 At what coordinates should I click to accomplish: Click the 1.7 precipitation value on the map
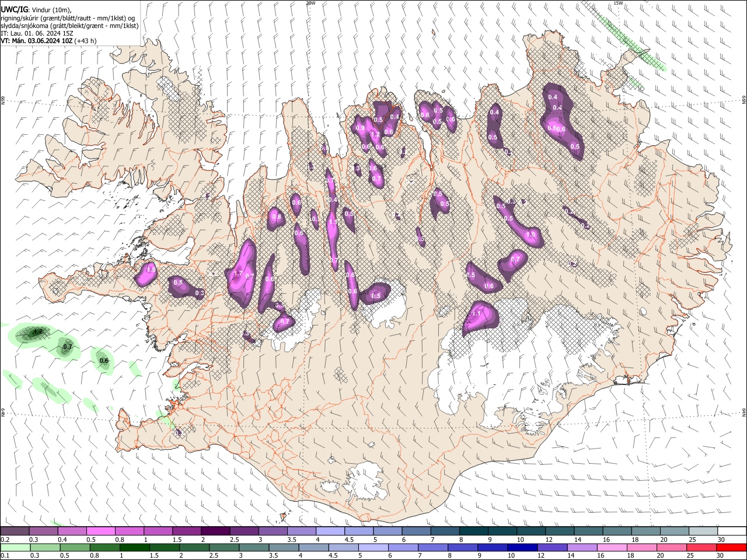click(238, 273)
